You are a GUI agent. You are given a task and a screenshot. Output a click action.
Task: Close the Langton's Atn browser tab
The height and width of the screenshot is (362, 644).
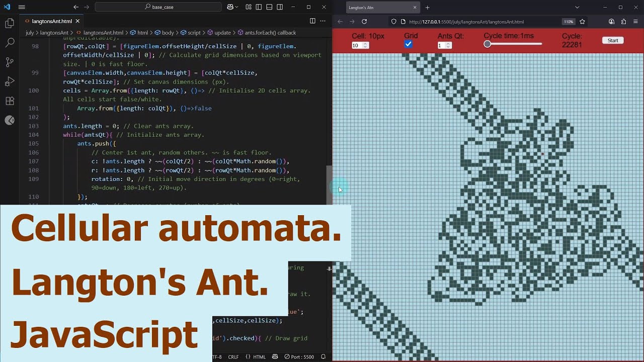point(415,8)
